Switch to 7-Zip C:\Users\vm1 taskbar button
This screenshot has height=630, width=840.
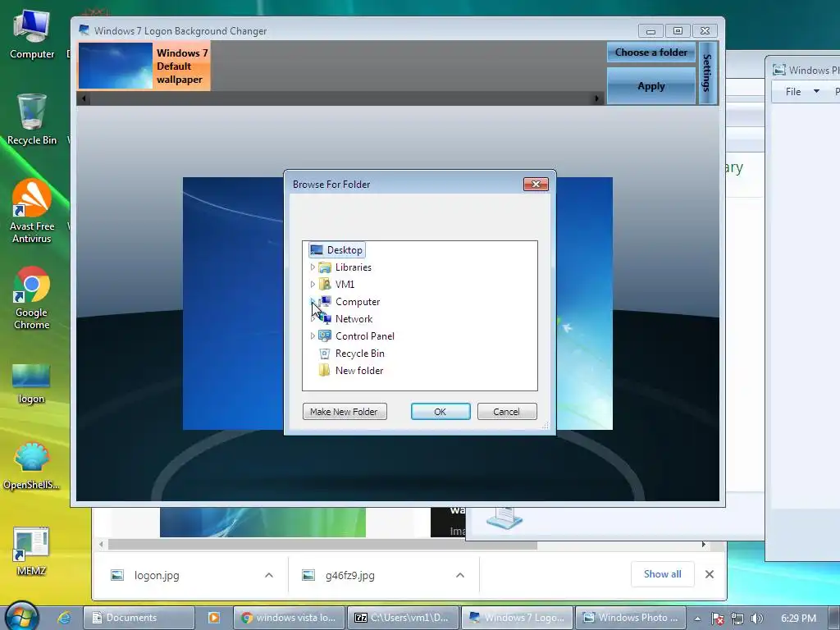click(x=404, y=618)
